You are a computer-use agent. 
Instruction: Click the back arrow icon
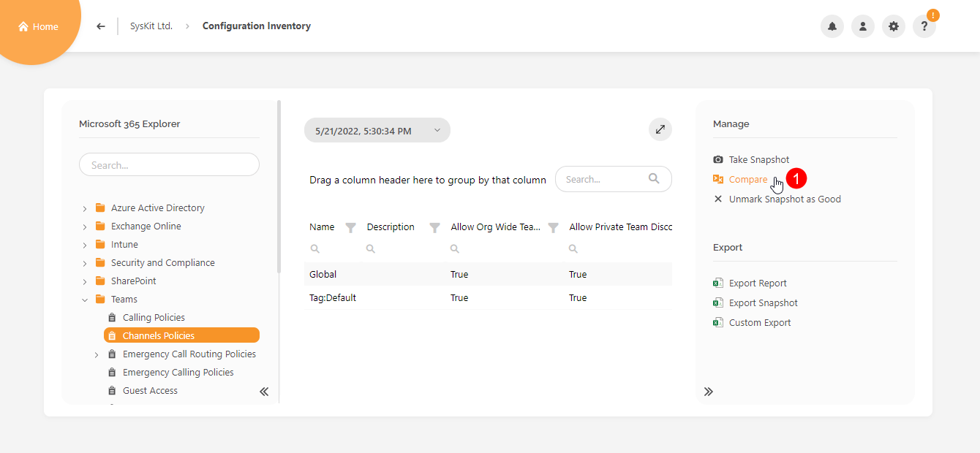pos(101,26)
